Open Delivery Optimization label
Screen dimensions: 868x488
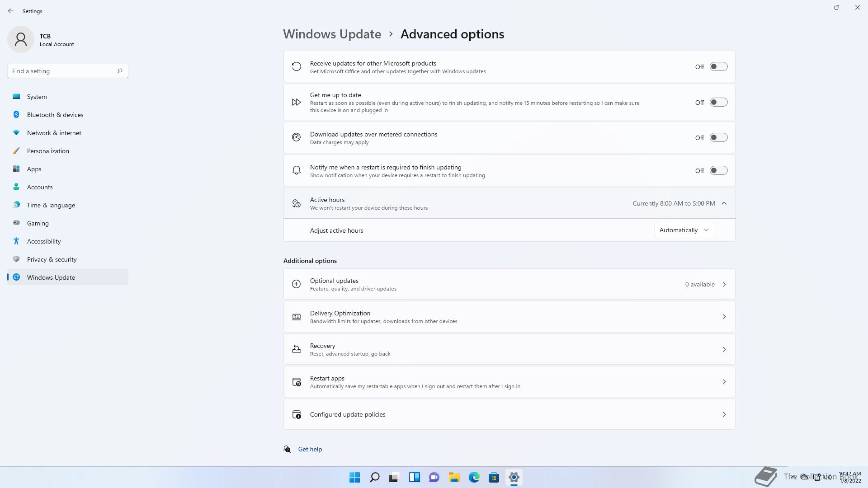[x=340, y=313]
